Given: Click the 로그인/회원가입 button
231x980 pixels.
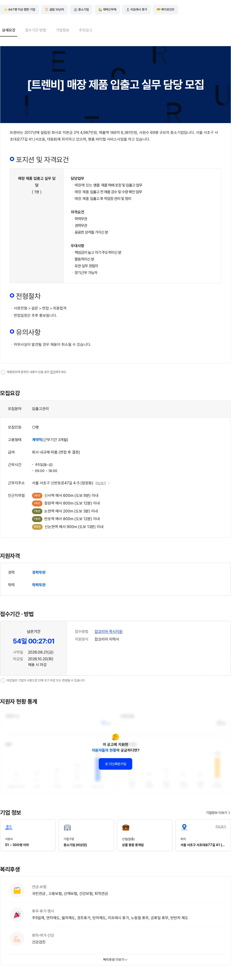Looking at the screenshot, I should [x=115, y=764].
